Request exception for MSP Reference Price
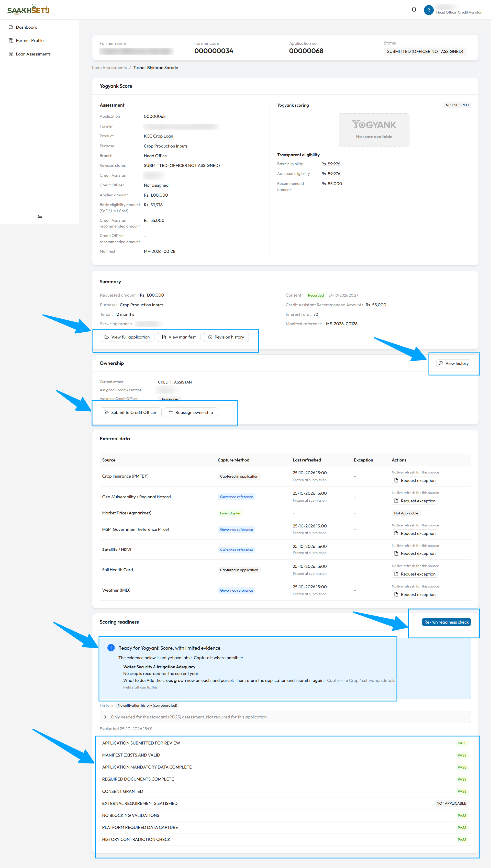 [415, 533]
